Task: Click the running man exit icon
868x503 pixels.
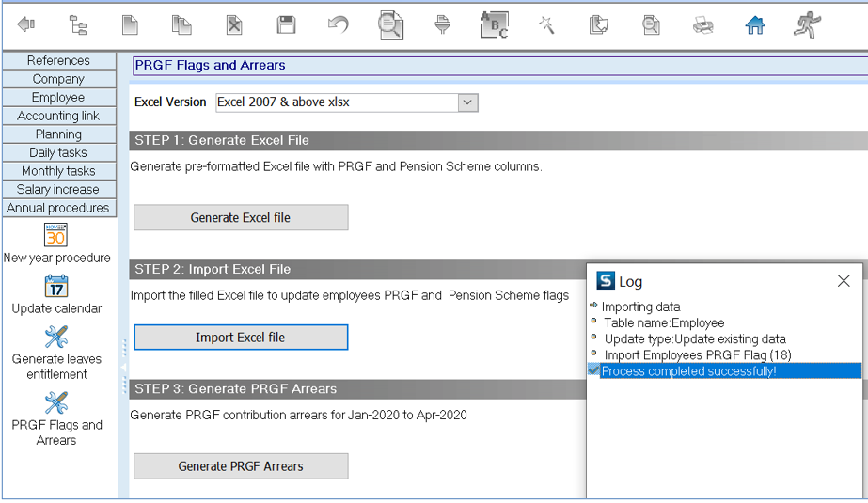Action: click(x=807, y=25)
